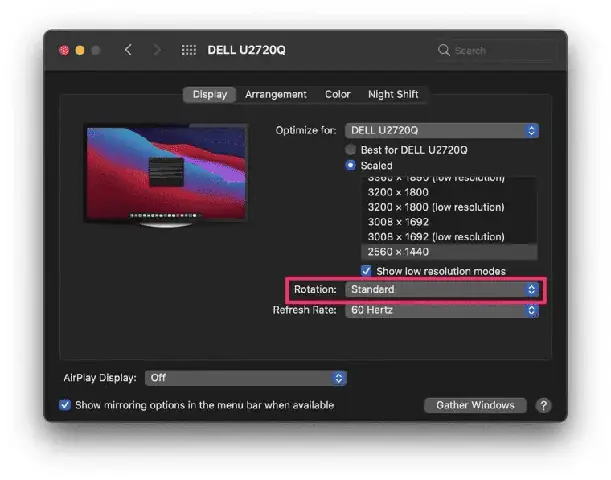Click the Gather Windows button

pyautogui.click(x=475, y=405)
